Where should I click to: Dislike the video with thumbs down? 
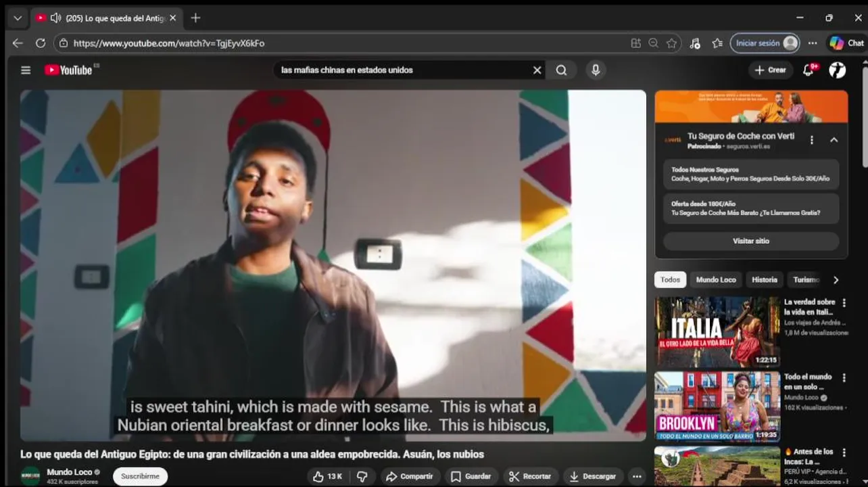(362, 476)
